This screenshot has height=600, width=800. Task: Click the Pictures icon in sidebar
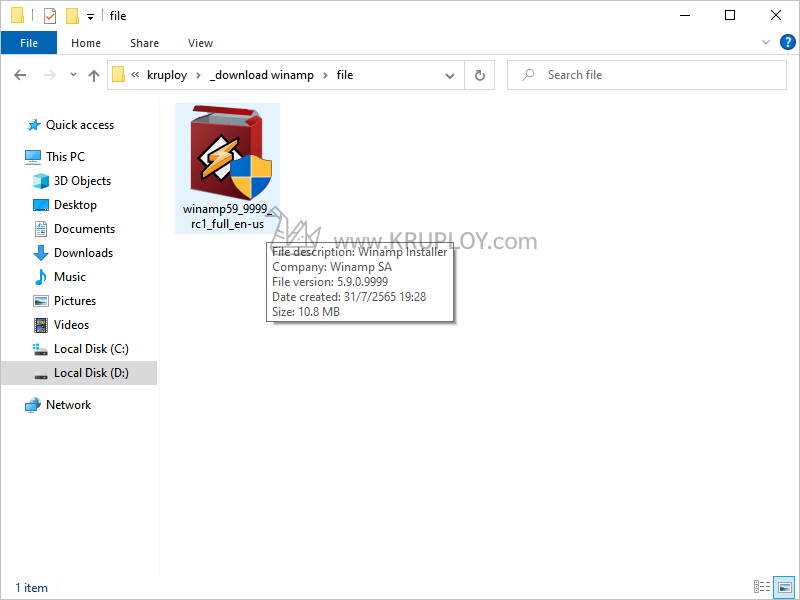click(41, 301)
